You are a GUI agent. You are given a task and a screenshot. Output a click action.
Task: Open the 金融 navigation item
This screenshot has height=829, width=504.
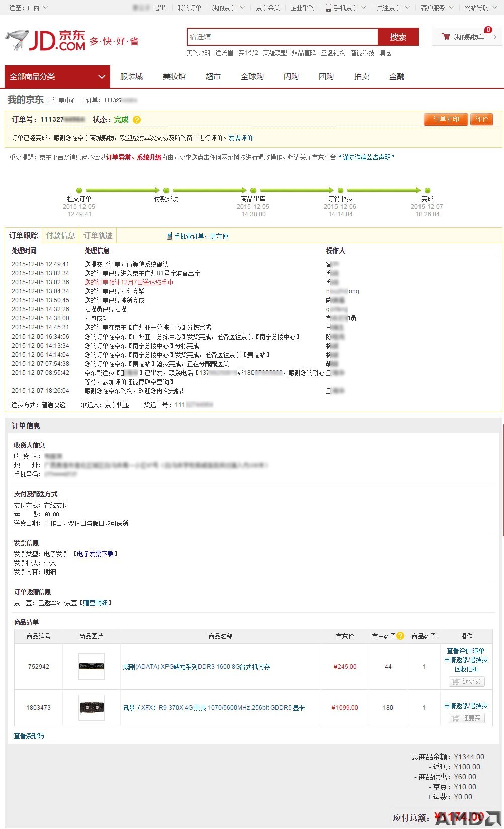(397, 77)
